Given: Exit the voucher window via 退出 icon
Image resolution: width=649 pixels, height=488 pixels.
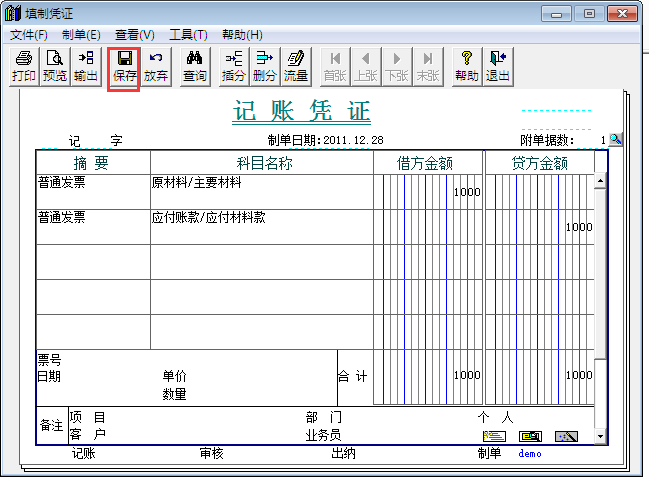Looking at the screenshot, I should 497,66.
